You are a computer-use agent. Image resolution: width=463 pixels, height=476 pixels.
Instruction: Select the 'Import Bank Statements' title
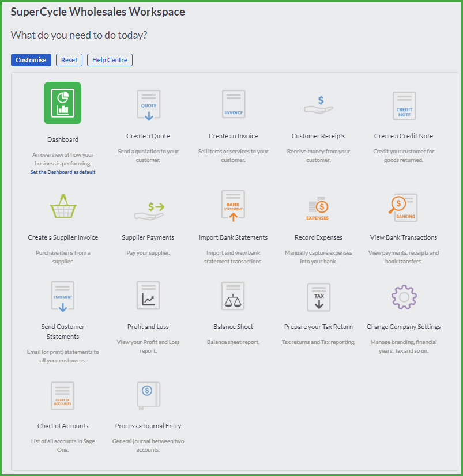[234, 237]
